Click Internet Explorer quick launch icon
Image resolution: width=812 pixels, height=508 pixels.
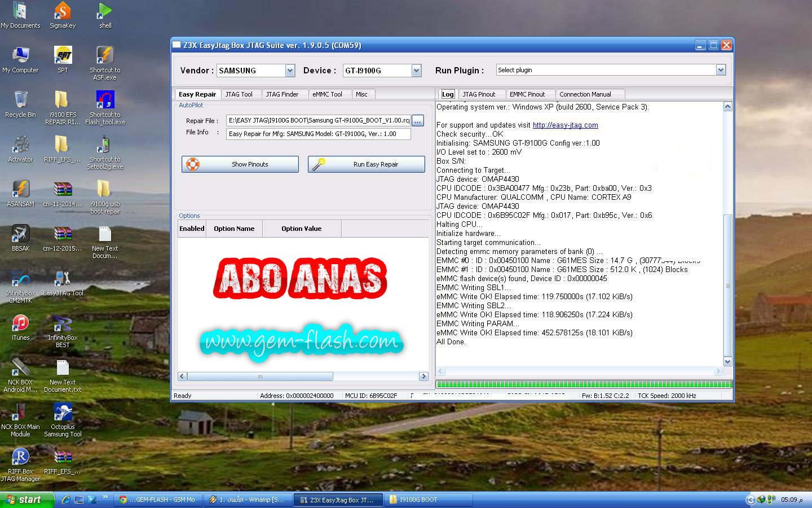click(x=67, y=500)
